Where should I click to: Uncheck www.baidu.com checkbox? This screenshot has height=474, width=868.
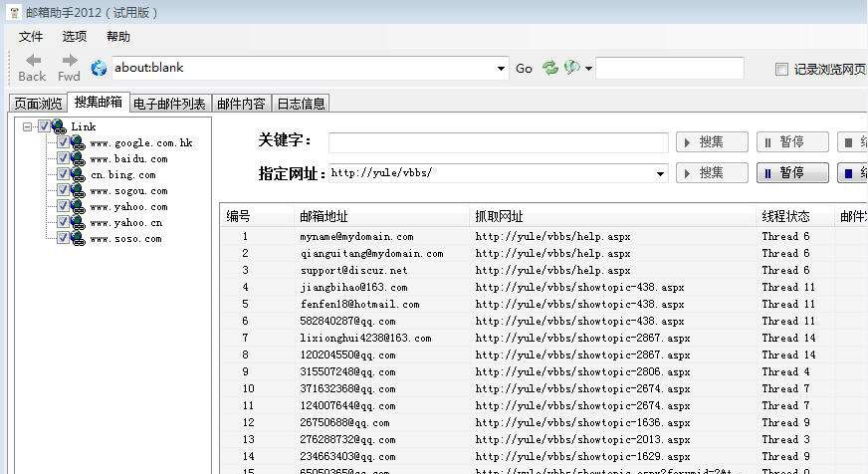(63, 158)
